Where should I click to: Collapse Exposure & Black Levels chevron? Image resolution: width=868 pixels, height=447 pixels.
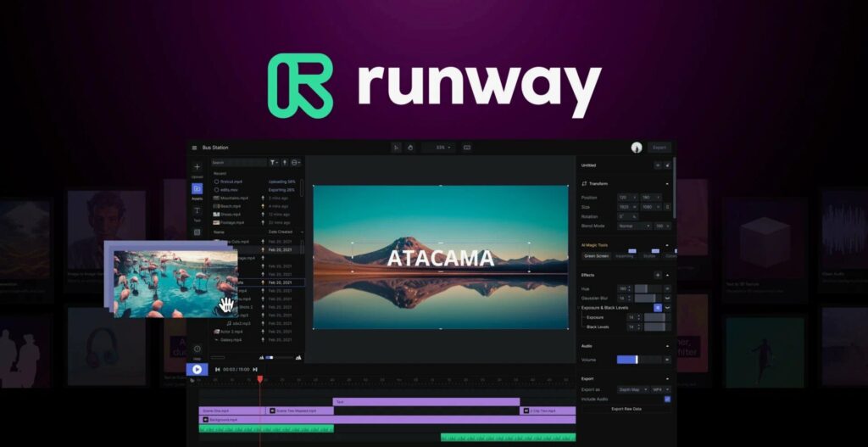click(667, 307)
